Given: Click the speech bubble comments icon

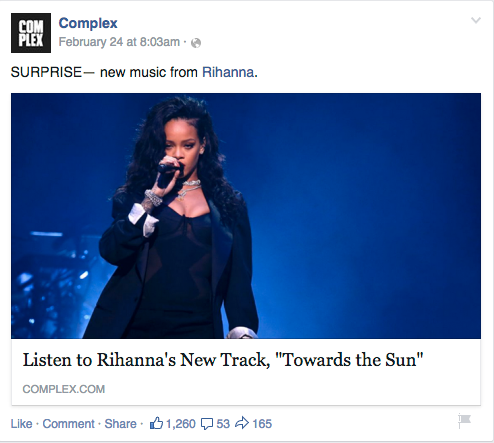Looking at the screenshot, I should [x=207, y=424].
